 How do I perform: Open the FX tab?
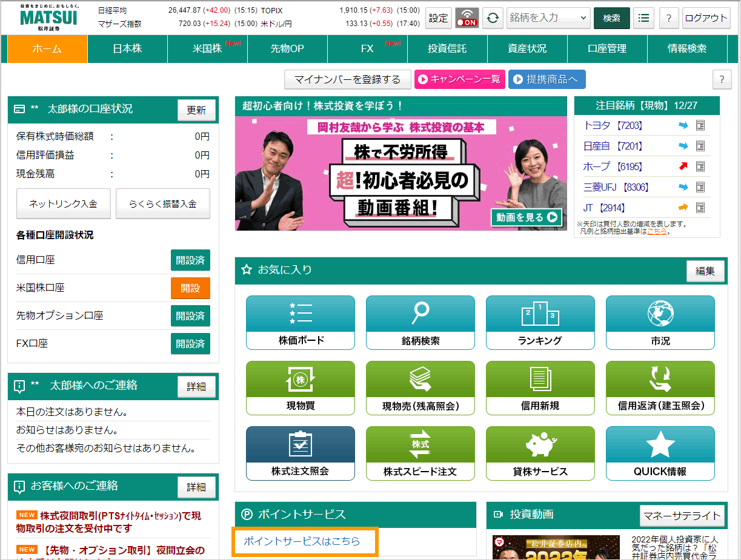click(x=367, y=48)
